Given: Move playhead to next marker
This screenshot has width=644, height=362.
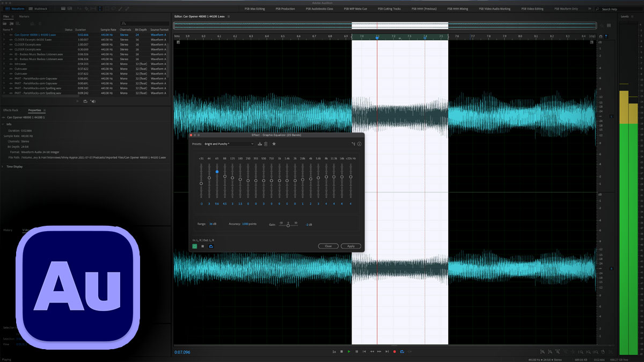Looking at the screenshot, I should (x=387, y=352).
